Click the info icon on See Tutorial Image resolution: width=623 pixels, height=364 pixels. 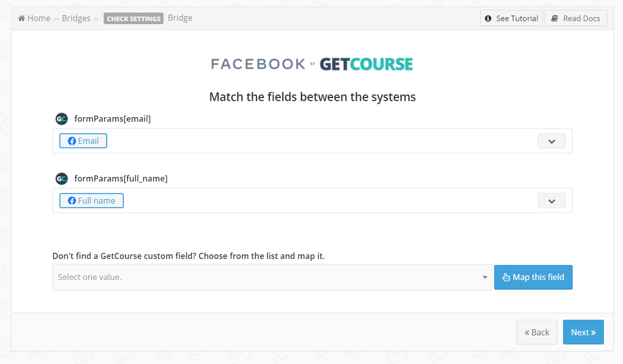click(488, 19)
